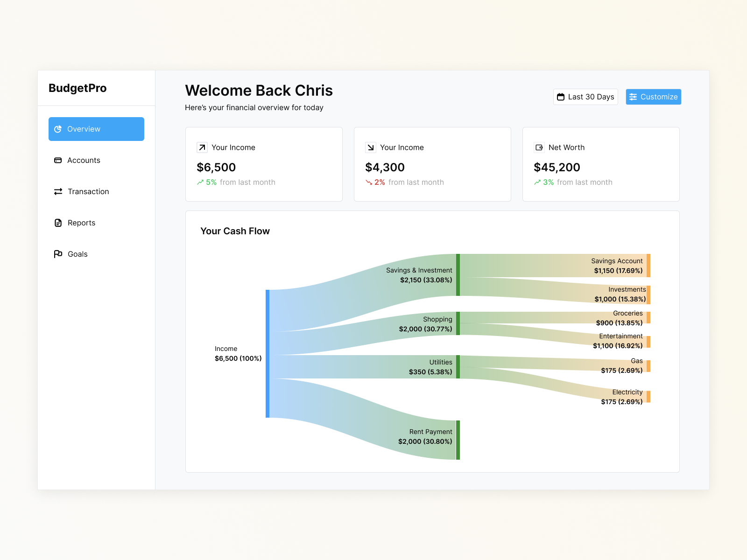Viewport: 747px width, 560px height.
Task: Click the orange Electricity node bar
Action: click(x=648, y=397)
